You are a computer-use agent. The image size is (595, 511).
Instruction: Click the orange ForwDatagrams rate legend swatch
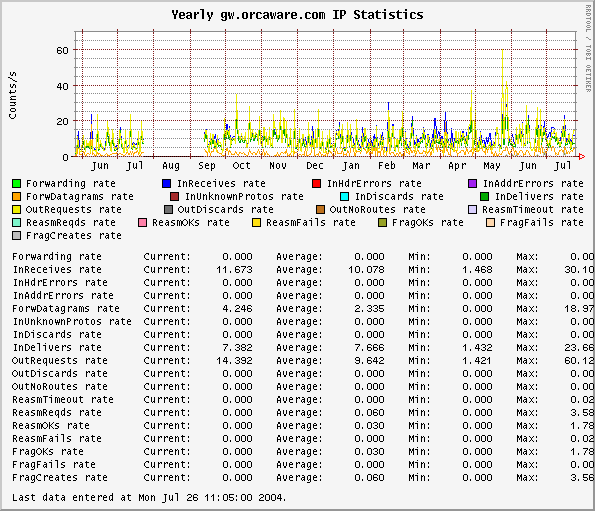coord(16,197)
